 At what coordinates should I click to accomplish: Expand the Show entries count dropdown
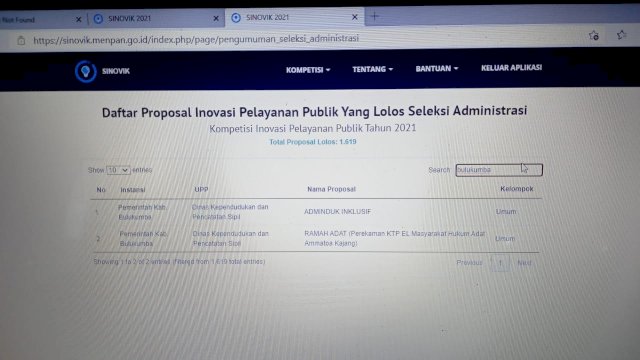(118, 170)
